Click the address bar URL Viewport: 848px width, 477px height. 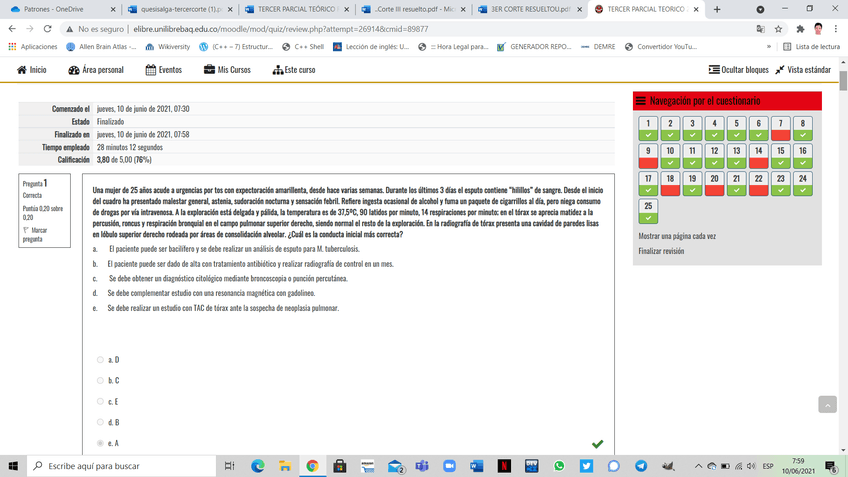coord(281,29)
